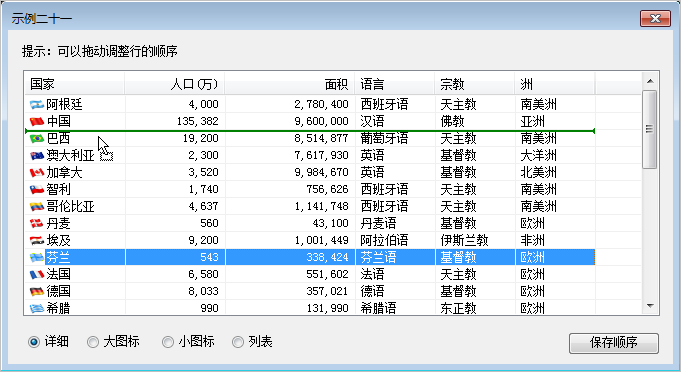Click the 阿拉伯语 language cell
The image size is (681, 372).
point(384,240)
